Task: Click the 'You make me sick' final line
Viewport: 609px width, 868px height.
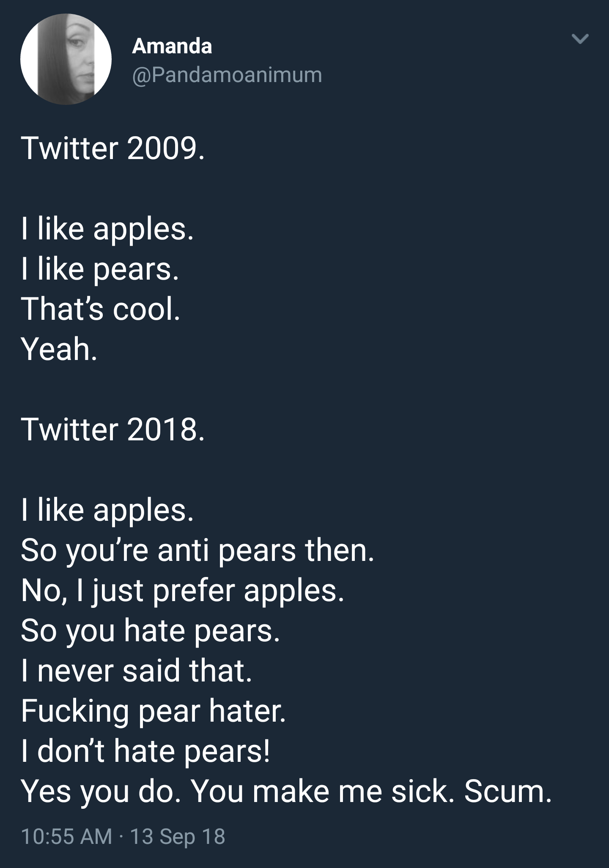Action: coord(286,791)
